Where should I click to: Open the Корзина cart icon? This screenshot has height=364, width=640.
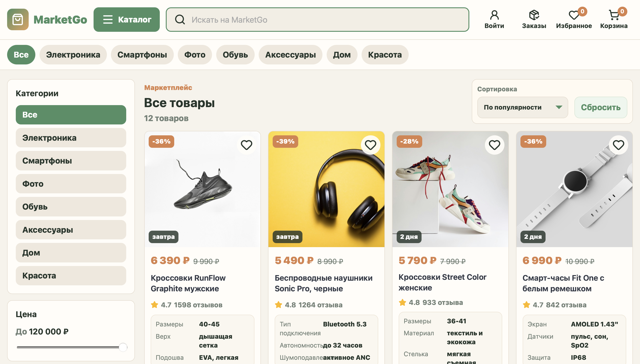(x=614, y=15)
